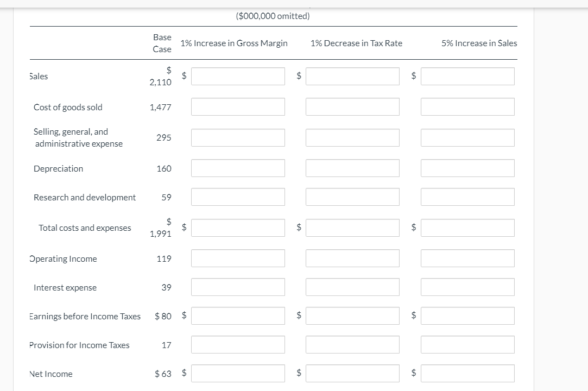Click the 'Selling, general, and administrative expense' label
Viewport: 588px width, 391px height.
click(x=78, y=138)
